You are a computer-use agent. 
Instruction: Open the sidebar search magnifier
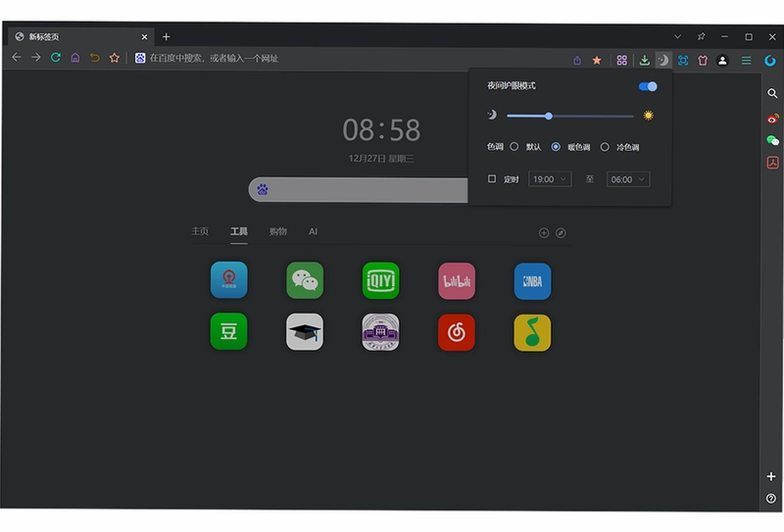(772, 93)
